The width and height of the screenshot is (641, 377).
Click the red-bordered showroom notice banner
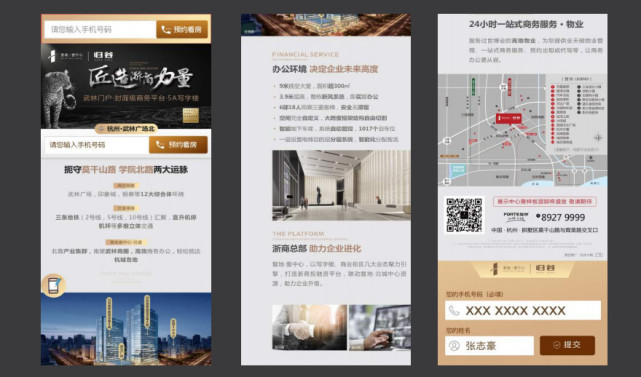tap(545, 202)
